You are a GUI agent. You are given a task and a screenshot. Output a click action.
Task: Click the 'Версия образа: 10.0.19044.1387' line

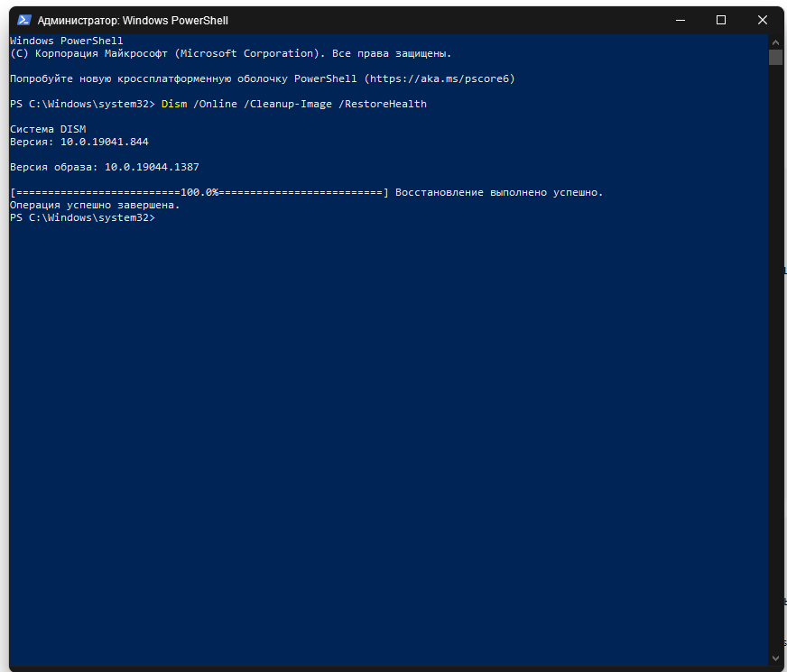pyautogui.click(x=105, y=167)
